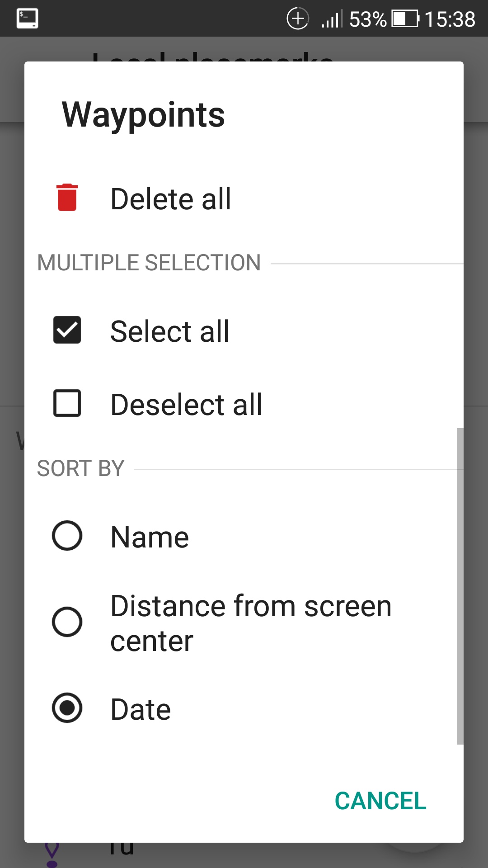This screenshot has height=868, width=488.
Task: Tap the empty Deselect all box icon
Action: pos(67,403)
